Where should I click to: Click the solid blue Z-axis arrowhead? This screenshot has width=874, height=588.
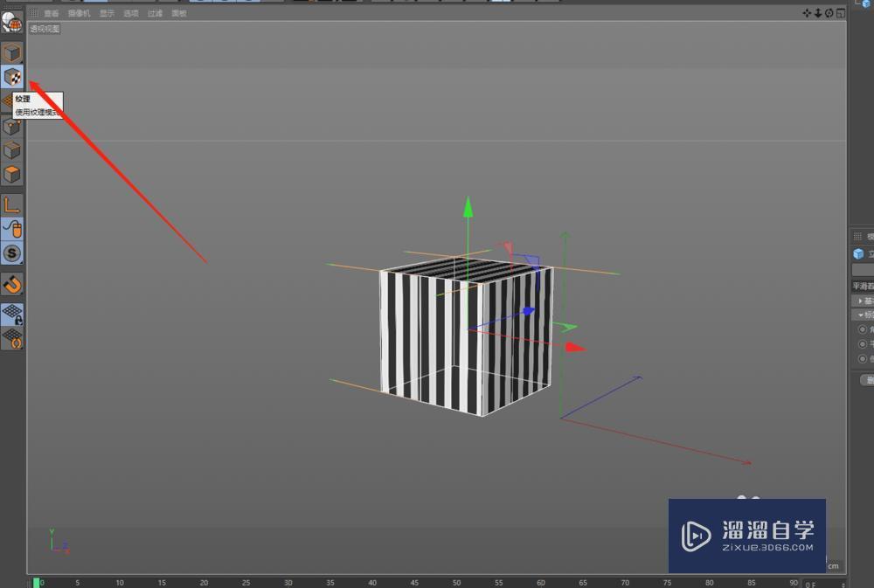pos(529,312)
